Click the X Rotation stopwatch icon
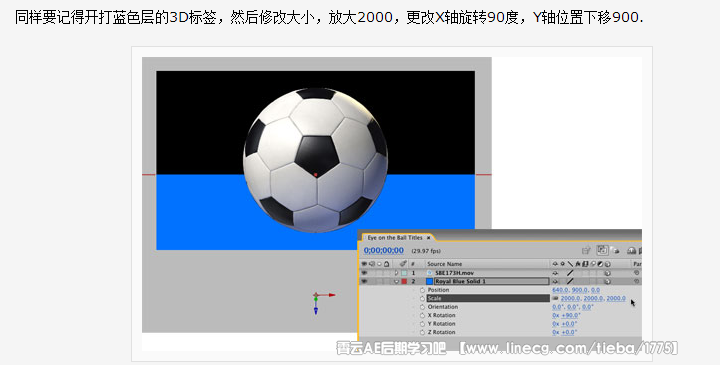720x365 pixels. [x=422, y=315]
